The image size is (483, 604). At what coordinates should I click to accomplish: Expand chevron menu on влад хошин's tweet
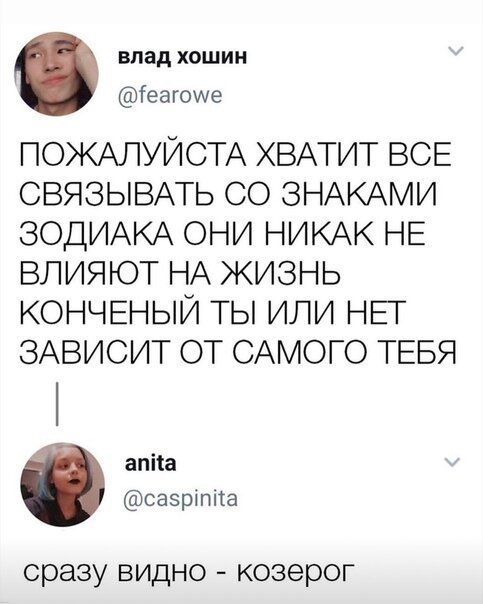pyautogui.click(x=456, y=51)
